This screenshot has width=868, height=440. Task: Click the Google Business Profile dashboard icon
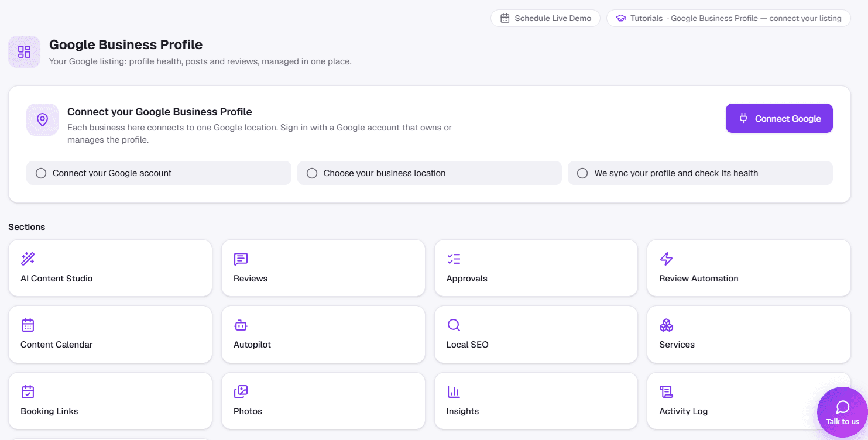pyautogui.click(x=24, y=51)
